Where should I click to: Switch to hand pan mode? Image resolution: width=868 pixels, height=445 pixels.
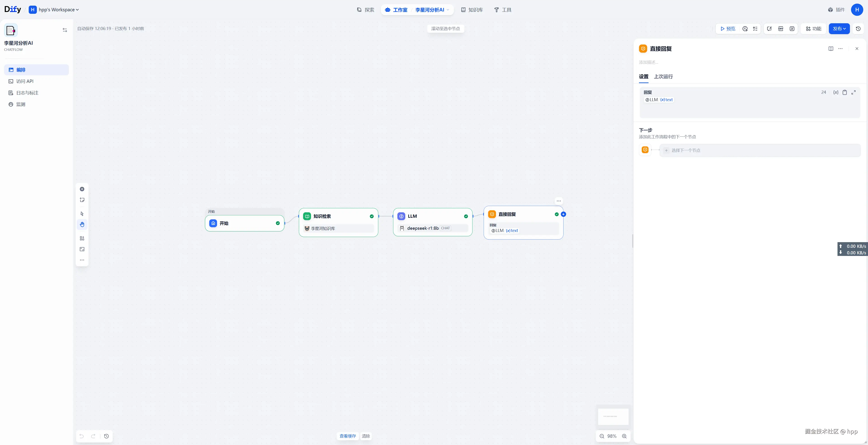(82, 225)
